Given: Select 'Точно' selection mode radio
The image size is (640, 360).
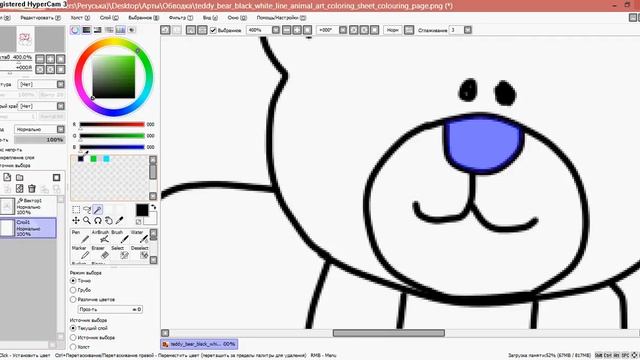Looking at the screenshot, I should 73,280.
